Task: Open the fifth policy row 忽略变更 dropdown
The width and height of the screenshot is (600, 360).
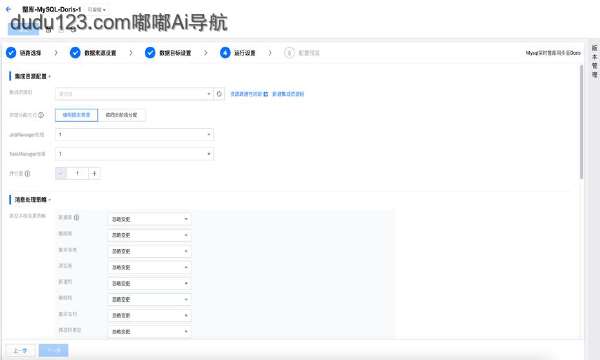Action: pos(149,283)
